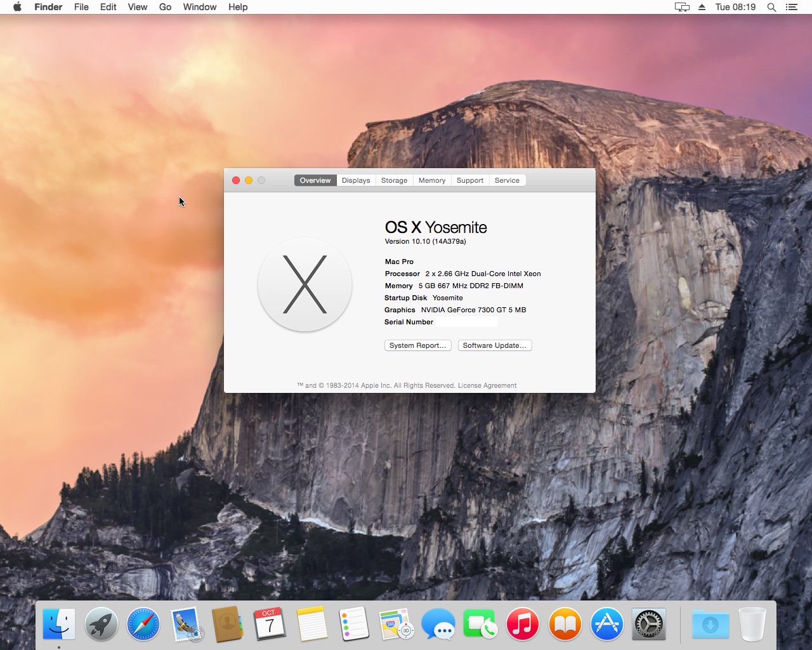The image size is (812, 650).
Task: Click the OS X Yosemite X logo
Action: pos(304,284)
